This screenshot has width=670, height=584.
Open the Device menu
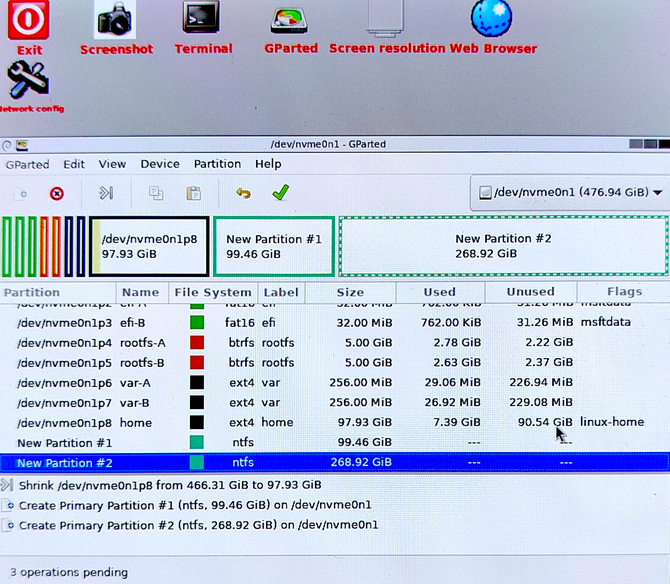pos(160,164)
